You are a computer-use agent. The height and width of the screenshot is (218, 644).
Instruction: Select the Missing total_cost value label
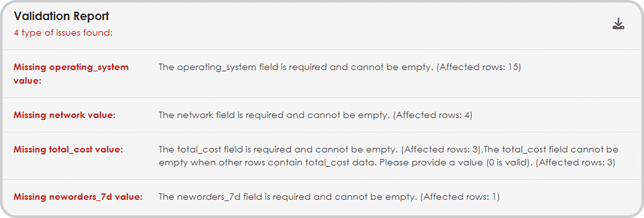[68, 150]
